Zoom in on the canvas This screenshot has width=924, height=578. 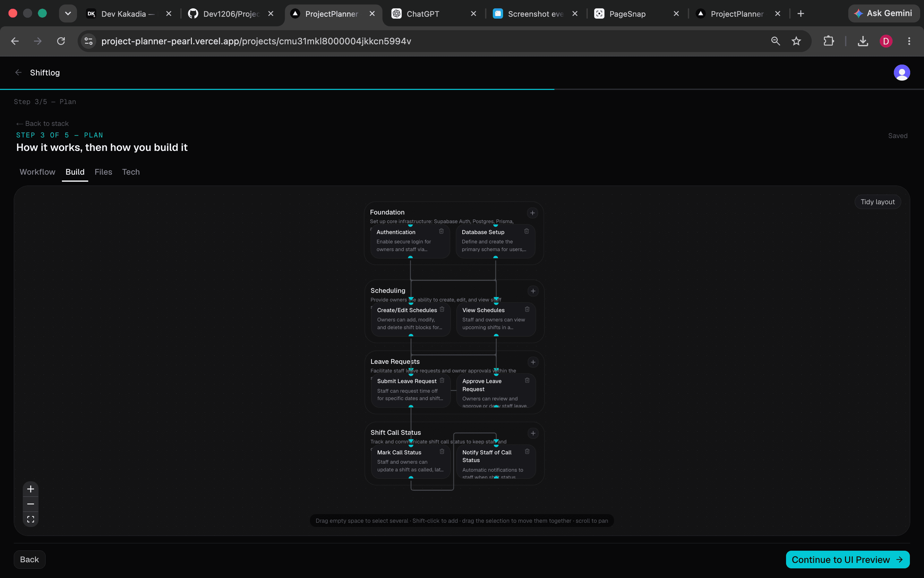point(30,489)
